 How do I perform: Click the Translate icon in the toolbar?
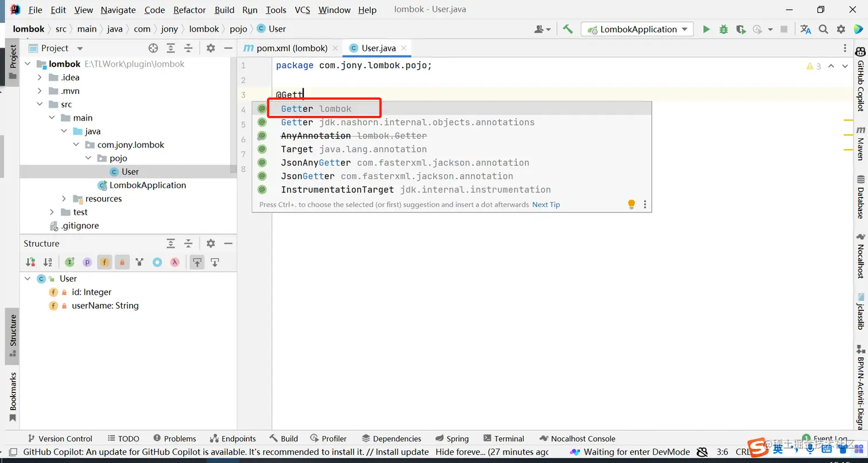[805, 29]
